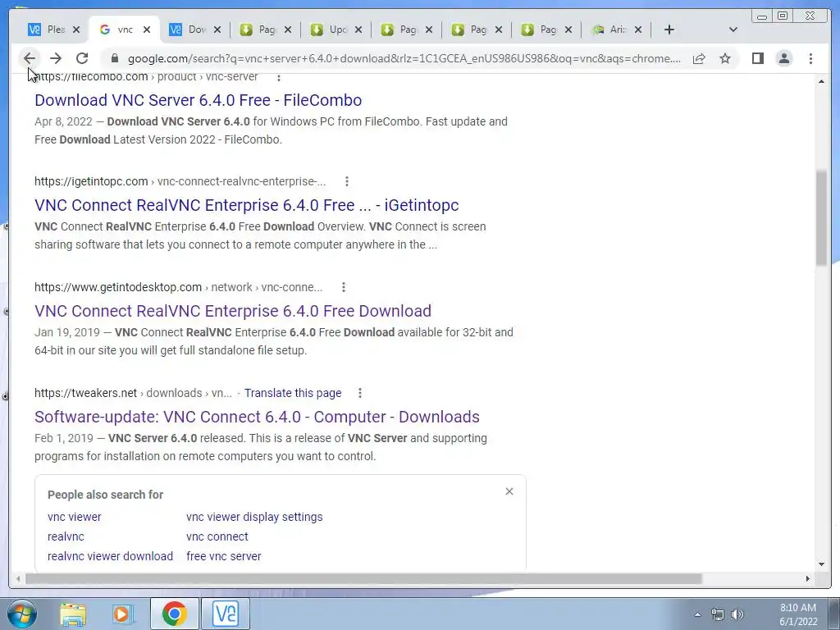The image size is (840, 630).
Task: Open a new tab with the plus button
Action: click(669, 30)
